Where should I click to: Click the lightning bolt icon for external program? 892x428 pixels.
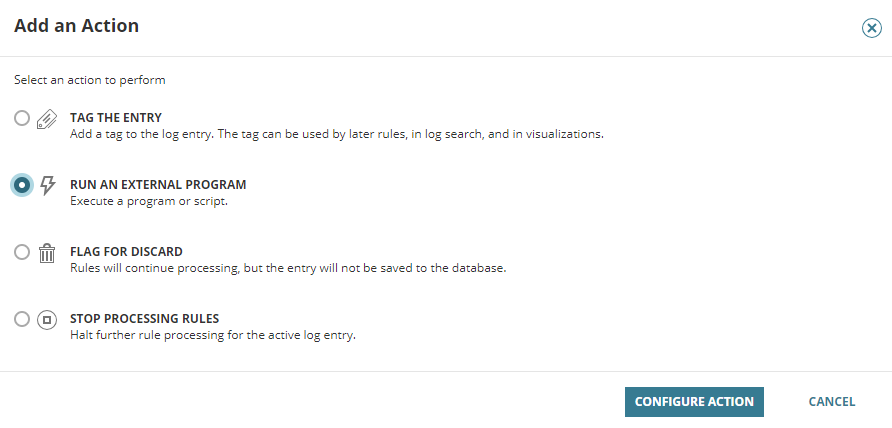tap(47, 186)
